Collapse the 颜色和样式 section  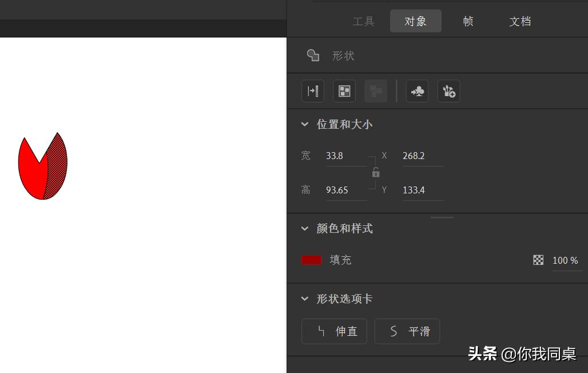305,228
